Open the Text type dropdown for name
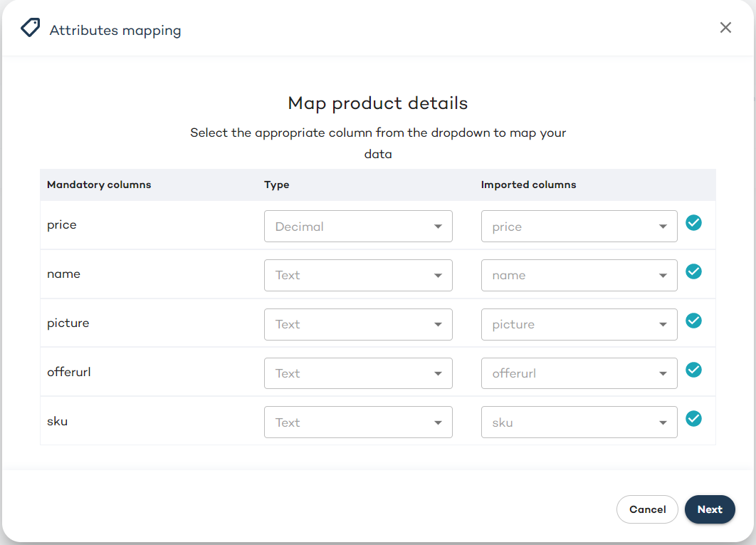 point(358,275)
